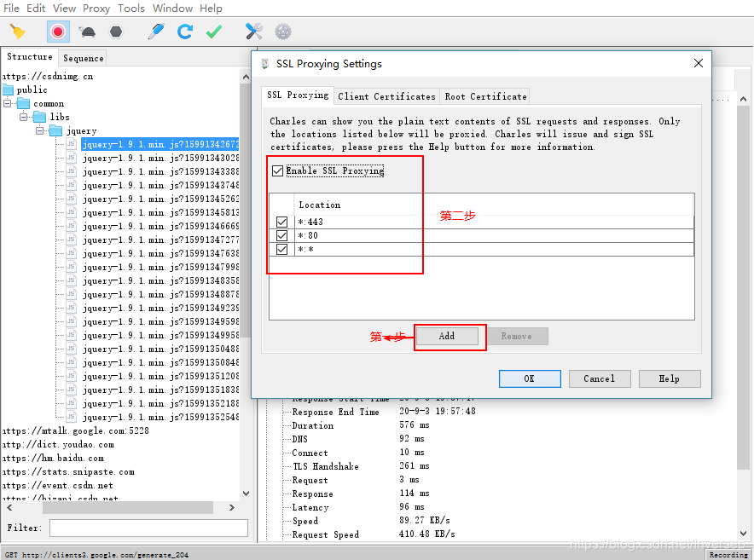
Task: Collapse the common folder node
Action: coord(7,103)
